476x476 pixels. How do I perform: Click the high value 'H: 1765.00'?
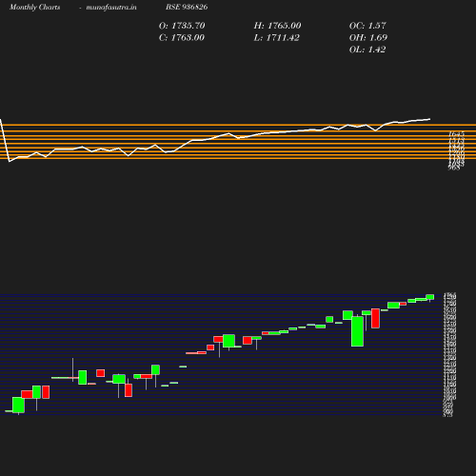(277, 26)
